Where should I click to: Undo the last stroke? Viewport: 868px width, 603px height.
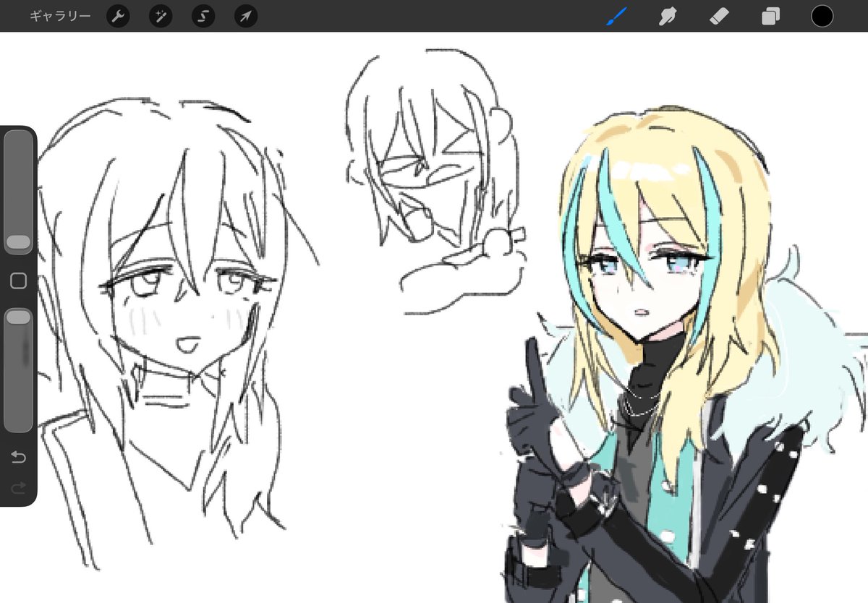pyautogui.click(x=18, y=457)
